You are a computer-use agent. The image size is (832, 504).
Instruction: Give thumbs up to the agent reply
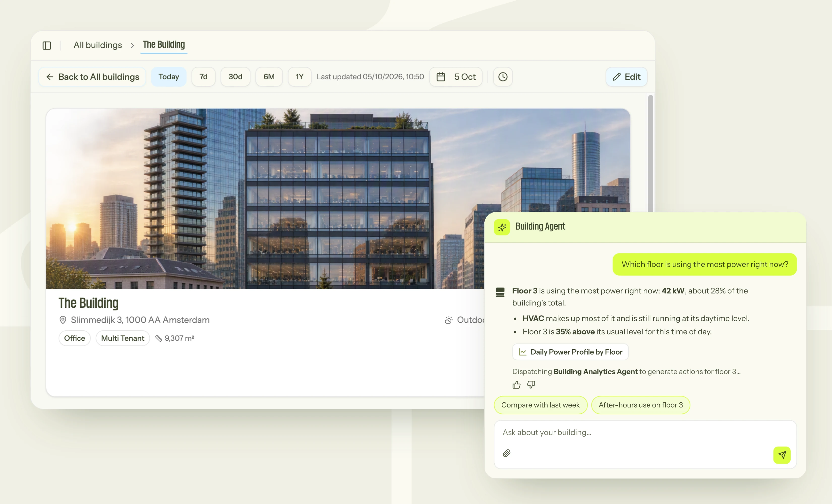[516, 385]
